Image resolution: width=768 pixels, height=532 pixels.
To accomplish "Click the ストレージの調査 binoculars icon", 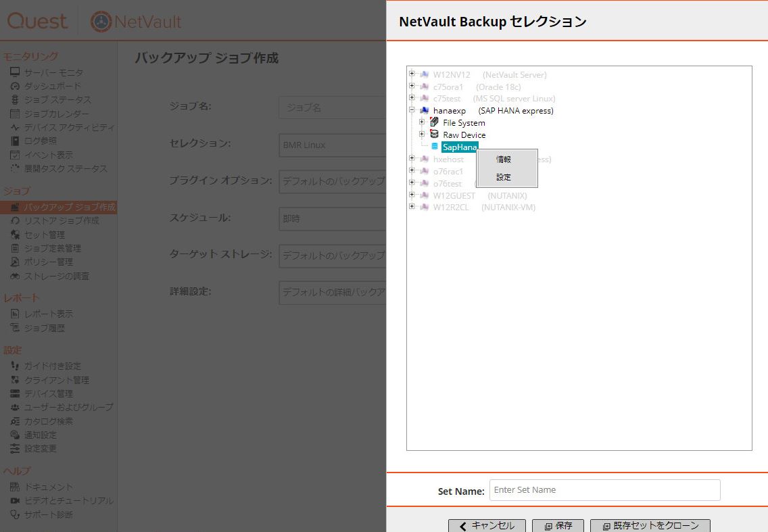I will click(15, 276).
